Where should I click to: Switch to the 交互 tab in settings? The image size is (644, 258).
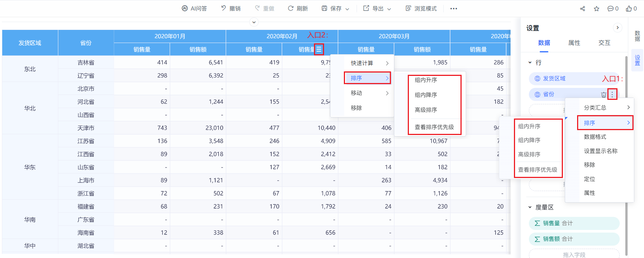(x=604, y=43)
